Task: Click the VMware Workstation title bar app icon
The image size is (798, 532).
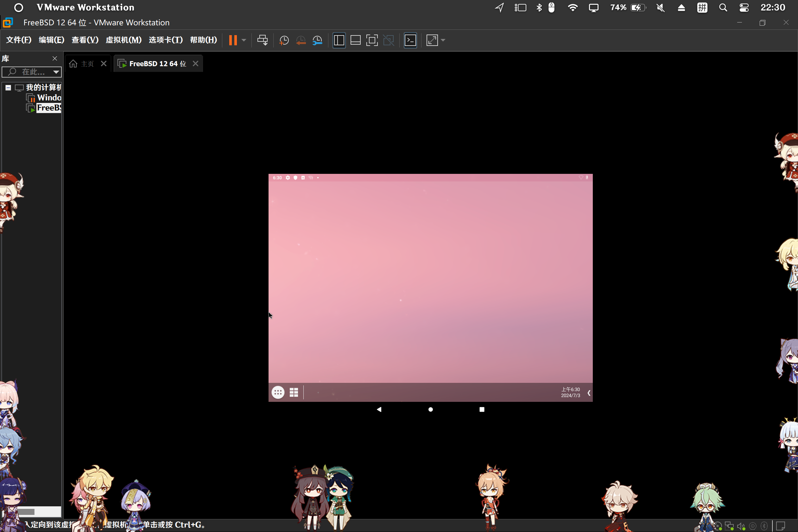Action: (x=8, y=22)
